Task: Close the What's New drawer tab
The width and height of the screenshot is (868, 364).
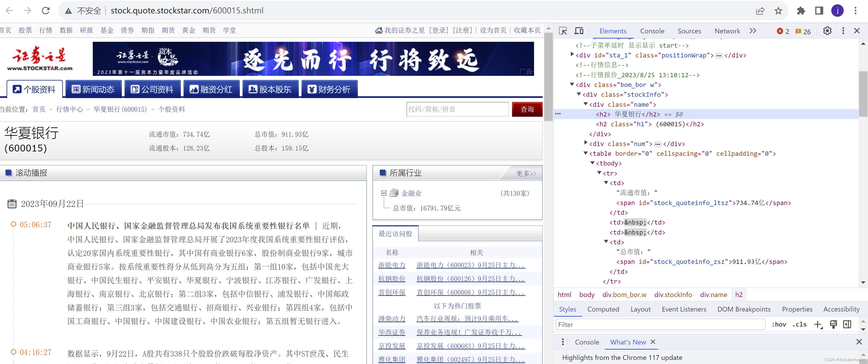Action: point(653,342)
